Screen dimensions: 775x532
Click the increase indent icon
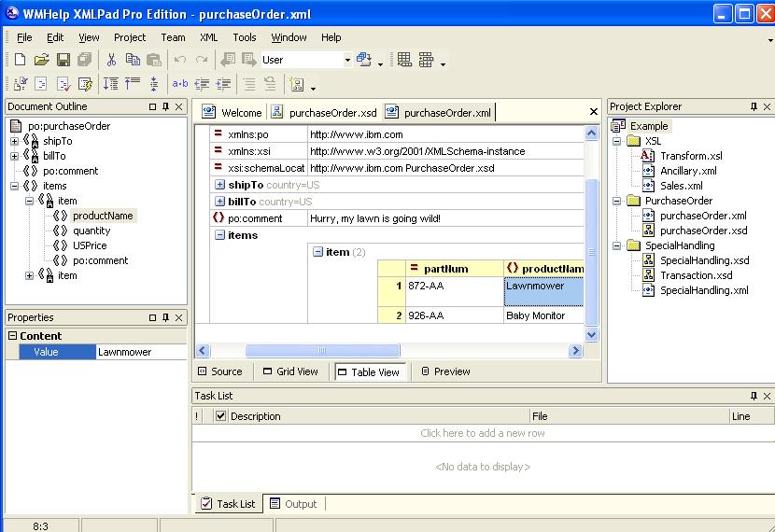click(223, 84)
